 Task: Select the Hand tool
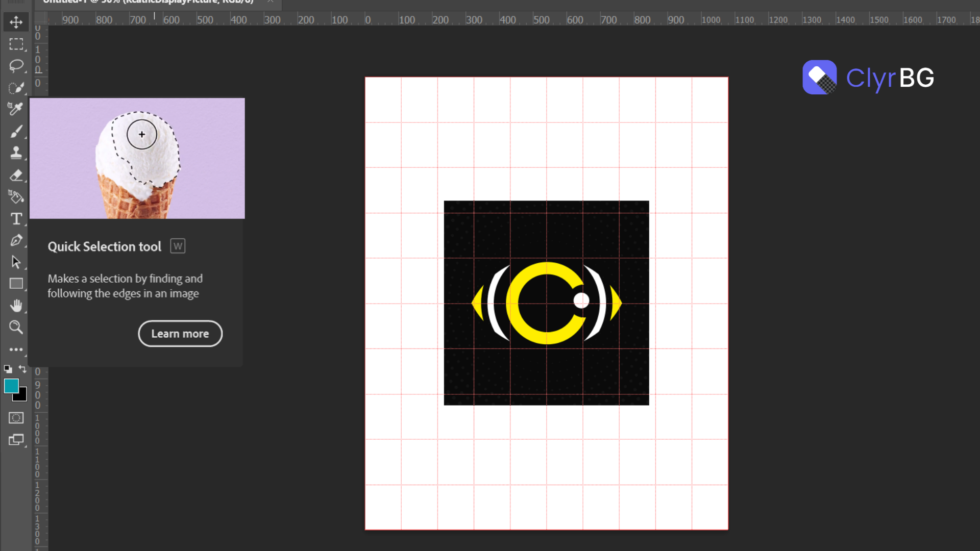16,306
